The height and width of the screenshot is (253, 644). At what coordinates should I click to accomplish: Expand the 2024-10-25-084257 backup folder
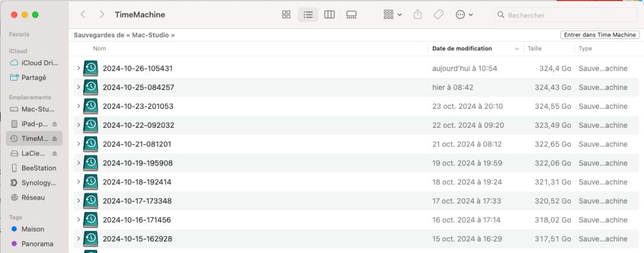click(78, 87)
